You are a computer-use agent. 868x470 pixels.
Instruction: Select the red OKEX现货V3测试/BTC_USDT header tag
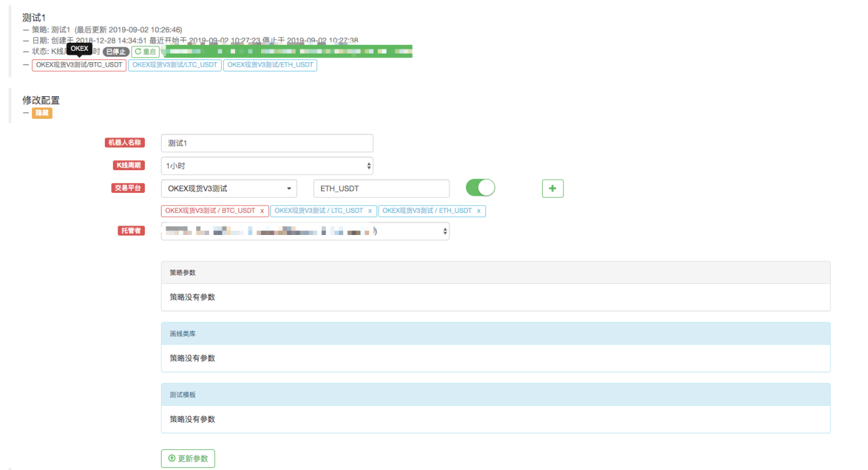pos(79,65)
